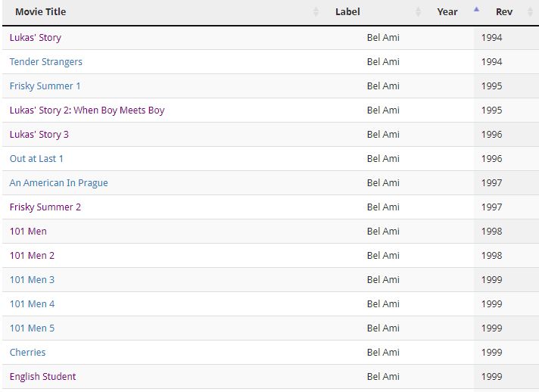
Task: Open the 101 Men 3 link
Action: coord(32,280)
